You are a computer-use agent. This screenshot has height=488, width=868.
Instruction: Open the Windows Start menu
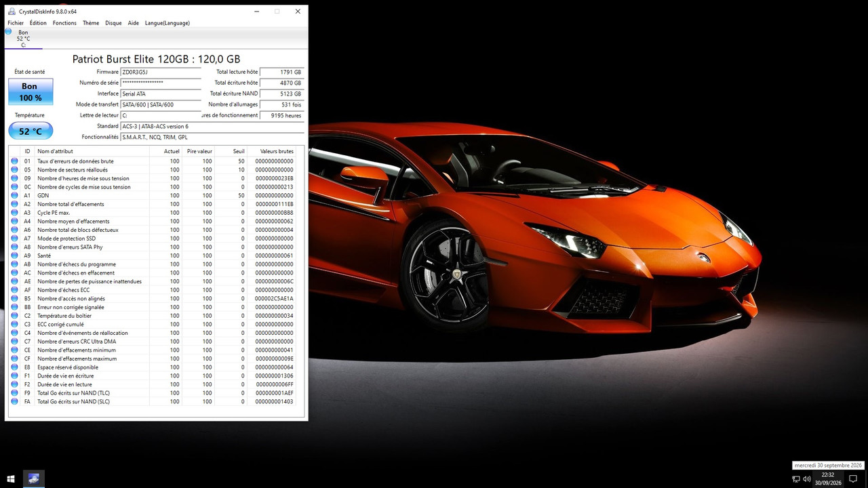[x=11, y=479]
